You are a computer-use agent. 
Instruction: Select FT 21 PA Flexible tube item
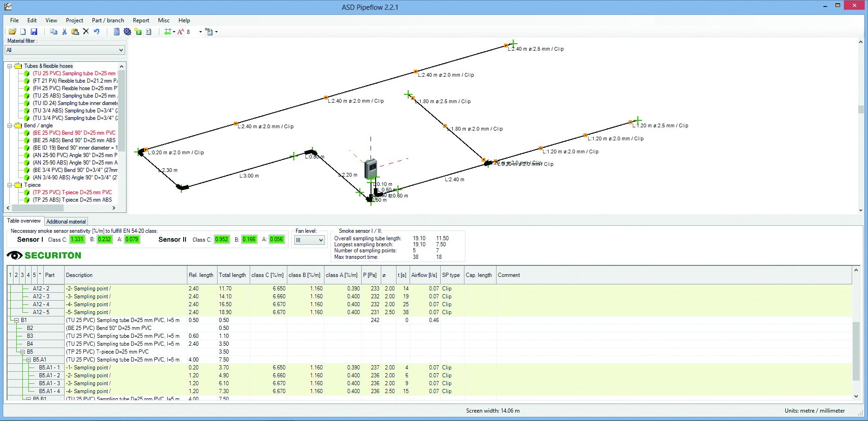coord(75,81)
